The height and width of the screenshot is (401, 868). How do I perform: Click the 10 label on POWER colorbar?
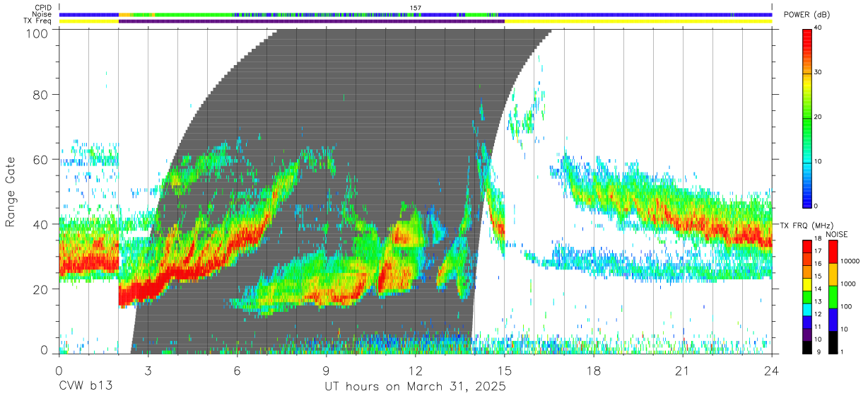819,161
